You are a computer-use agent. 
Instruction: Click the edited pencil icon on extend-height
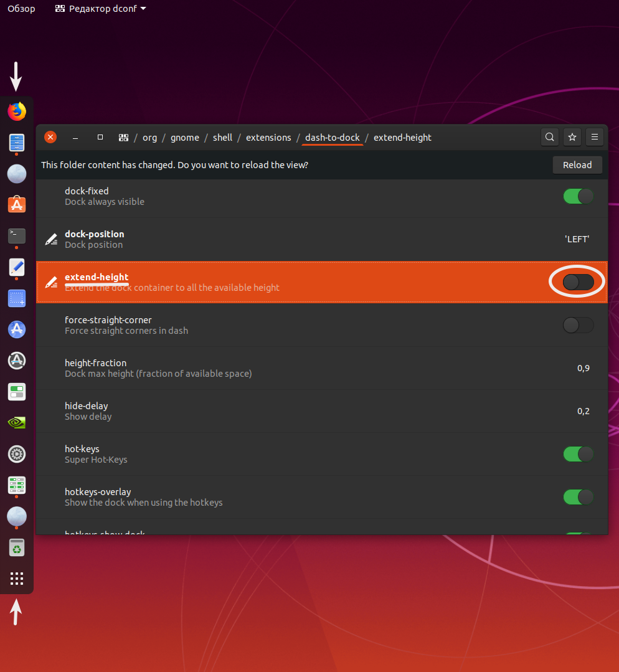coord(52,282)
